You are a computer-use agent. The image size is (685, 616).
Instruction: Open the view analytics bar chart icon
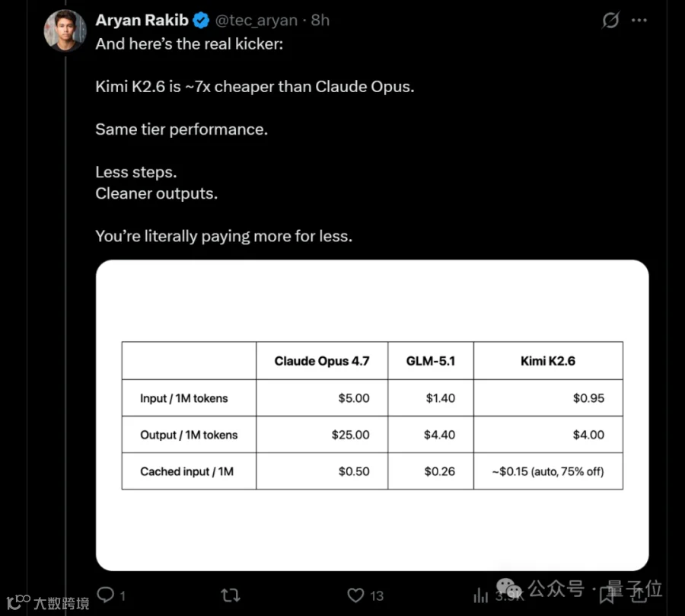(481, 595)
